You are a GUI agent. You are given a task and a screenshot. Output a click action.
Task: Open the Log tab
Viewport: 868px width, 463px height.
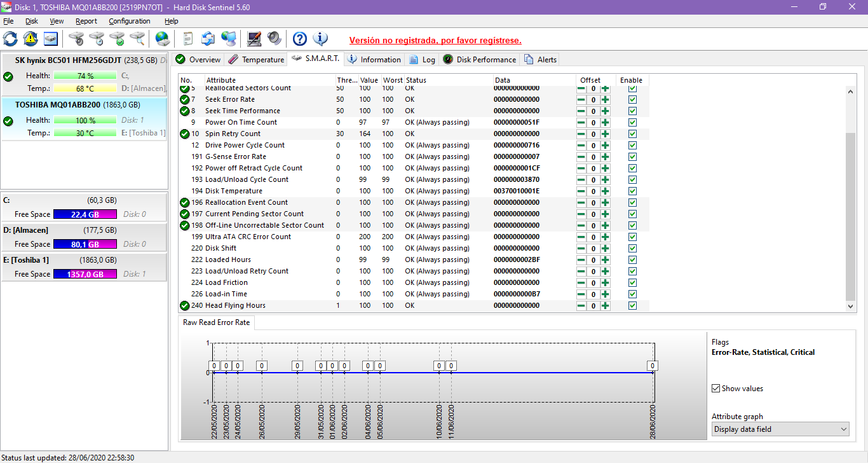click(423, 59)
